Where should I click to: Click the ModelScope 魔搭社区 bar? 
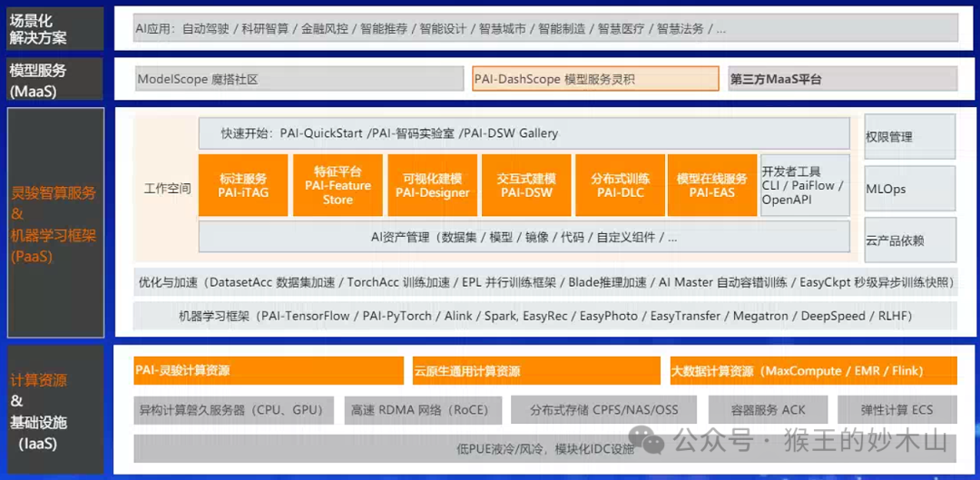click(299, 79)
